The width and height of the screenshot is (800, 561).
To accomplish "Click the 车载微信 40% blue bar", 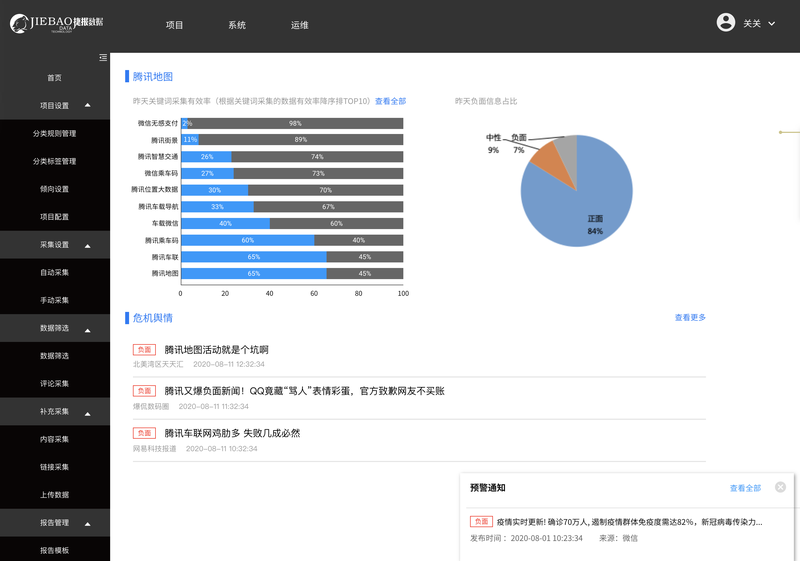I will point(226,223).
